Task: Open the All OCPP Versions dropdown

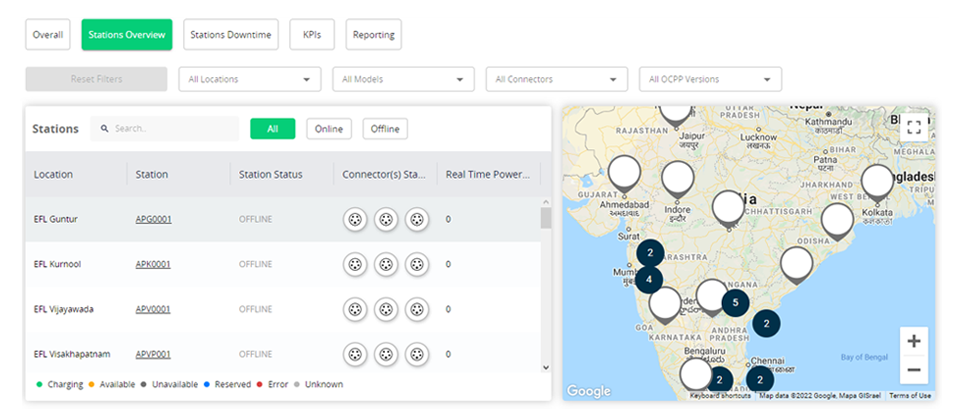Action: coord(711,79)
